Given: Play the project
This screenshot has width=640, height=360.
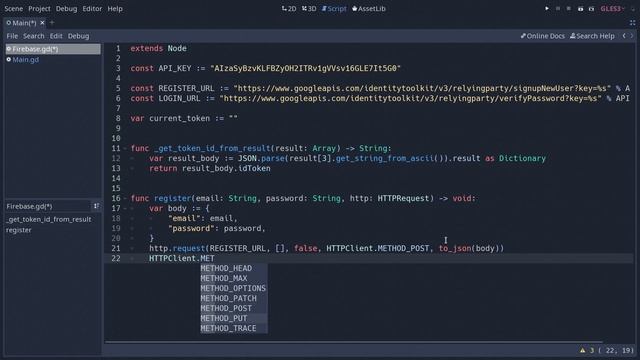Looking at the screenshot, I should 547,9.
